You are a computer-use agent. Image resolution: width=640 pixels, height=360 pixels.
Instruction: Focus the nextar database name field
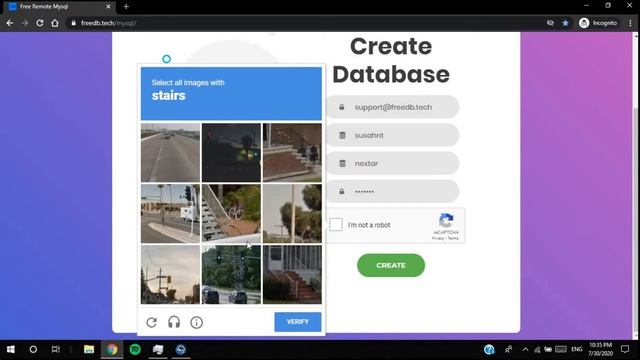pyautogui.click(x=393, y=163)
